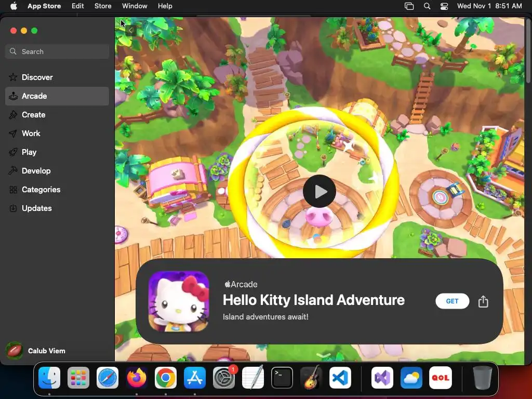Click the Categories grid icon
Image resolution: width=532 pixels, height=399 pixels.
pos(13,190)
